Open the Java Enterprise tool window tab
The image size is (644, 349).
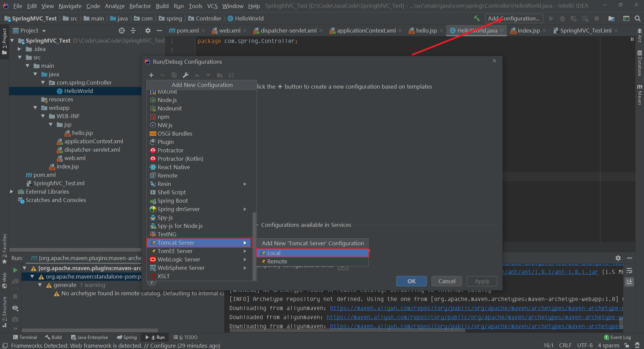90,337
